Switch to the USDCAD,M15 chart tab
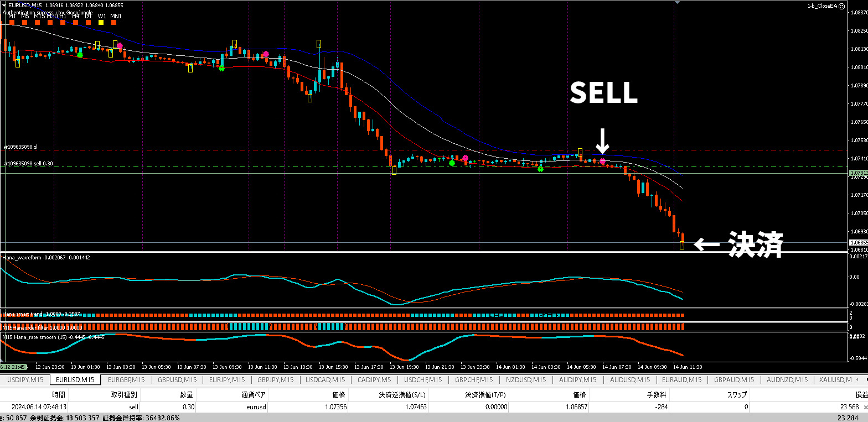Image resolution: width=868 pixels, height=422 pixels. pyautogui.click(x=325, y=379)
